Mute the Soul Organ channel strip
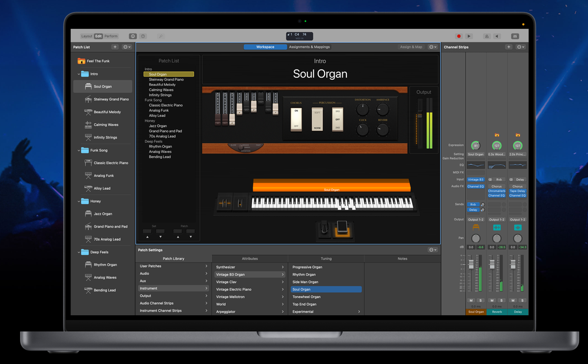Screen dimensions: 588x364 click(x=471, y=300)
